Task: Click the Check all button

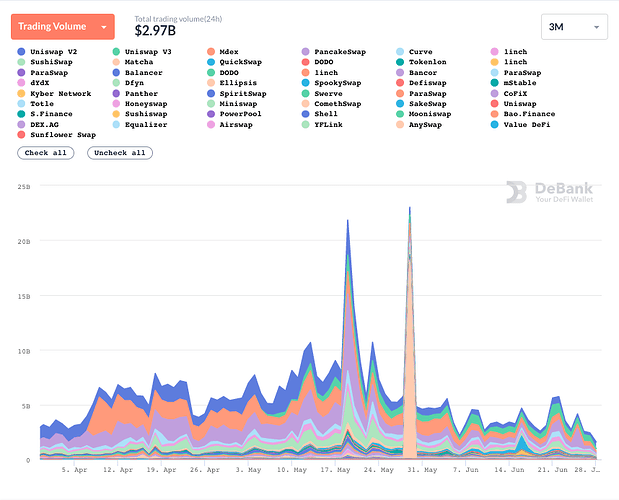Action: click(46, 153)
